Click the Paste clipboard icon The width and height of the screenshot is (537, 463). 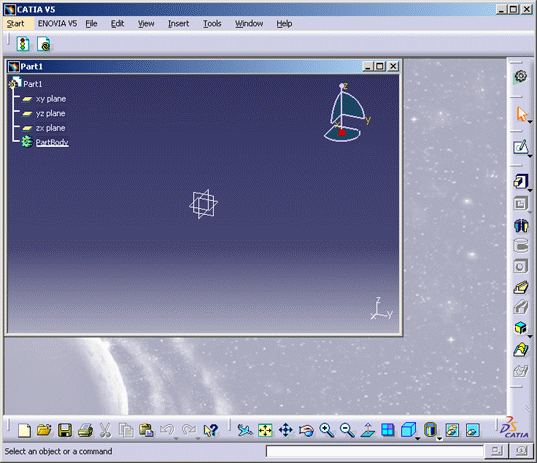click(146, 430)
